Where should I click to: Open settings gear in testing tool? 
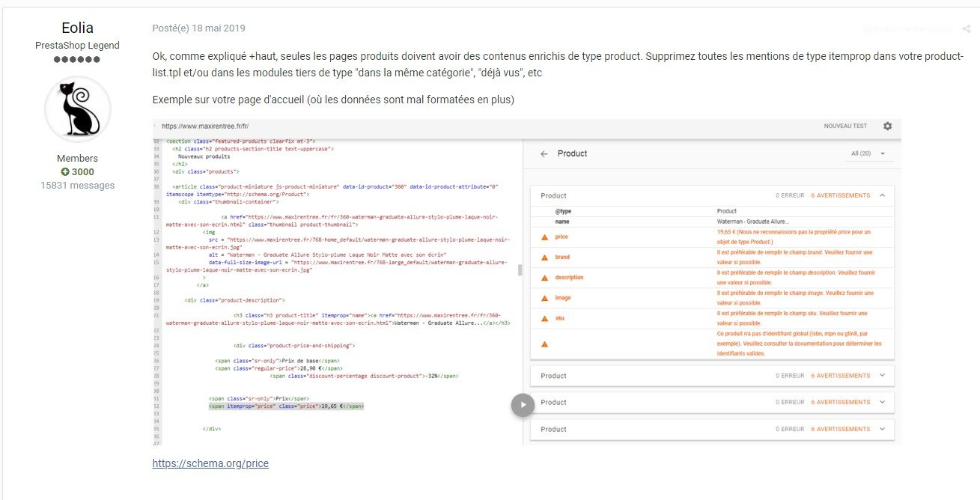pos(887,126)
